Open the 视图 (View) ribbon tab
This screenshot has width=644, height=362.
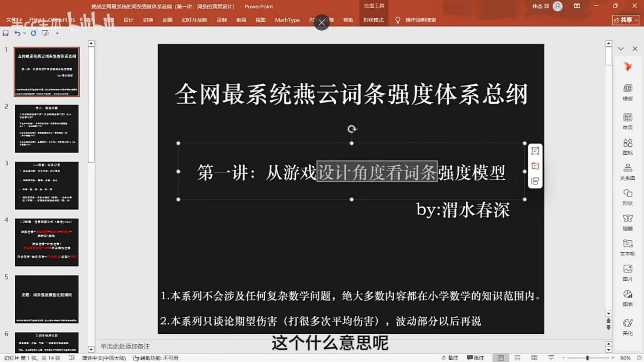coord(260,20)
